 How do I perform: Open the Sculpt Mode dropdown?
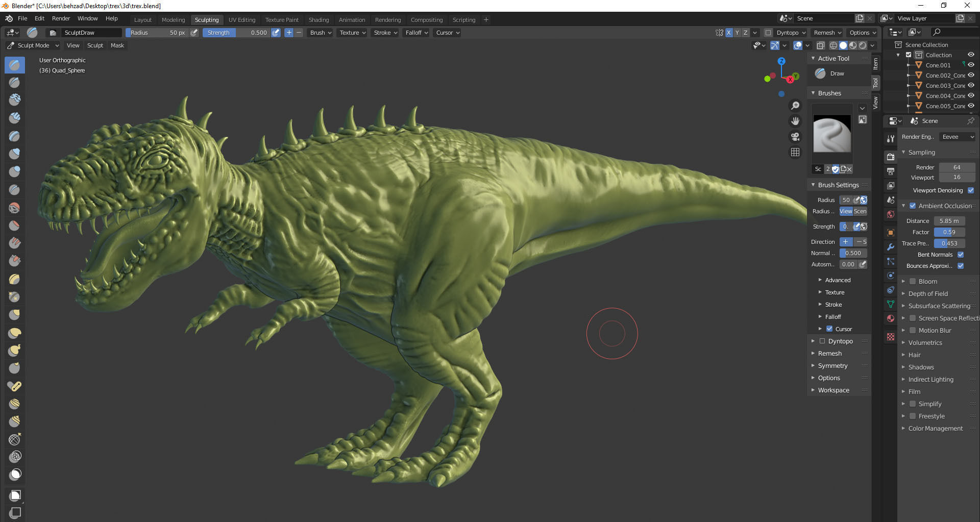[x=33, y=45]
